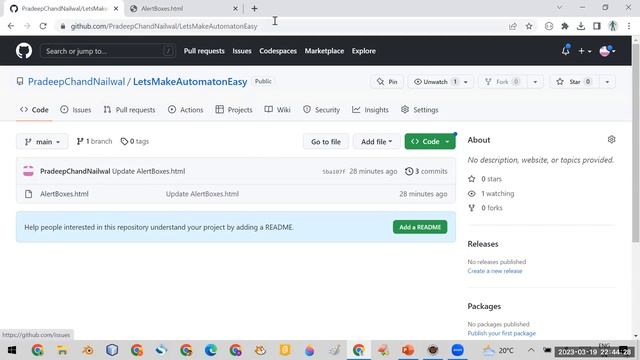This screenshot has height=360, width=640.
Task: Click the Go to file button
Action: 326,142
